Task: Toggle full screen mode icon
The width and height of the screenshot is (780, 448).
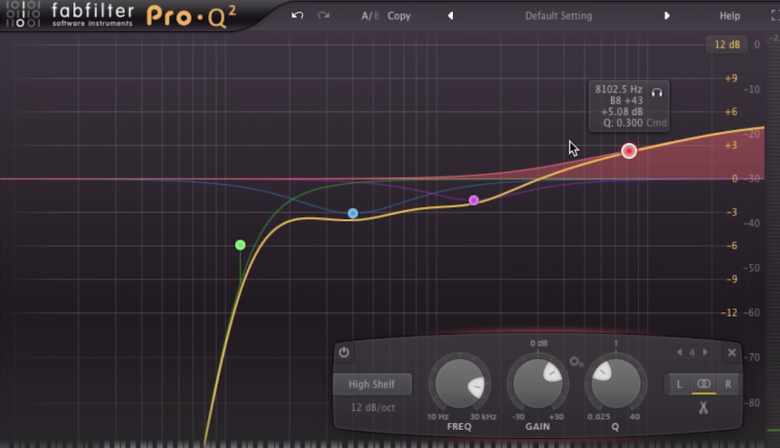Action: point(775,16)
